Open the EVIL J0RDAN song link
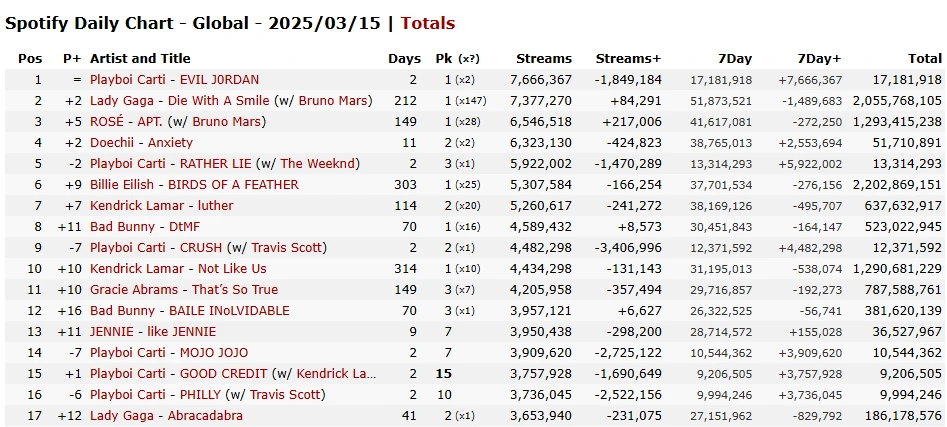The height and width of the screenshot is (427, 947). [x=219, y=80]
